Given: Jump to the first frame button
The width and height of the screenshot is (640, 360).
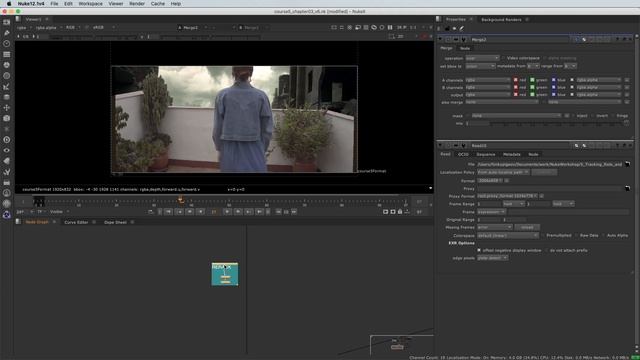Looking at the screenshot, I should [x=168, y=212].
